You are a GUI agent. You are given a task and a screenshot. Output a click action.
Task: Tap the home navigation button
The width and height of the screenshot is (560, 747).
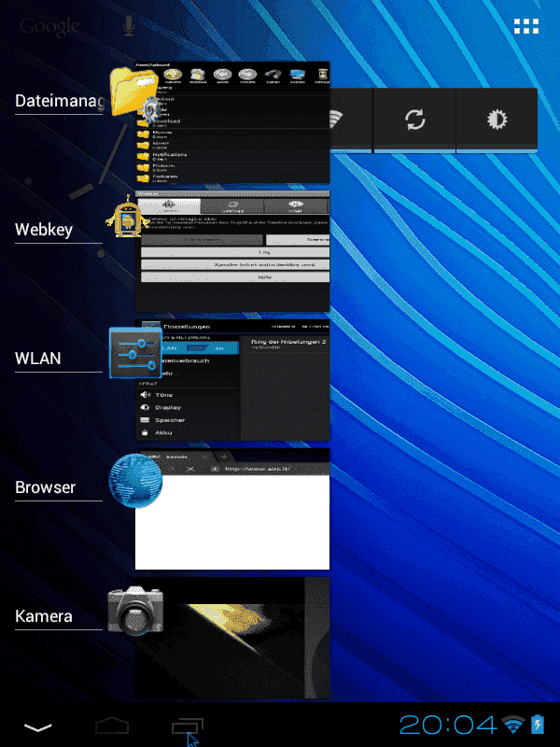pos(112,726)
